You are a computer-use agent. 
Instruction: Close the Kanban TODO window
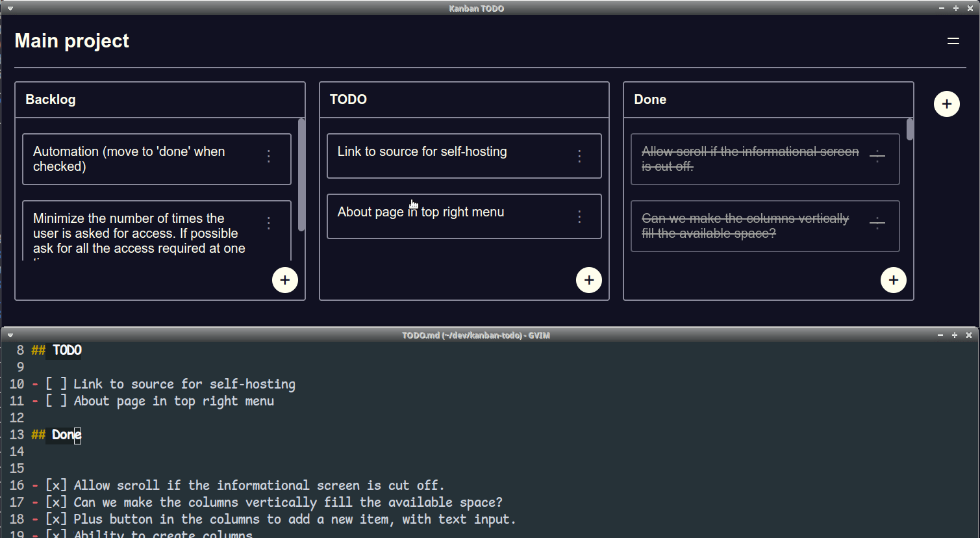tap(970, 8)
